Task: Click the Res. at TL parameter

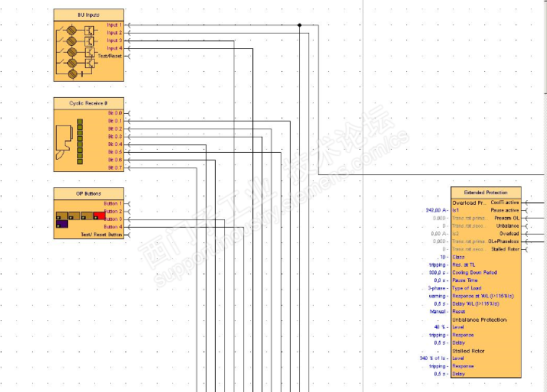Action: [464, 265]
